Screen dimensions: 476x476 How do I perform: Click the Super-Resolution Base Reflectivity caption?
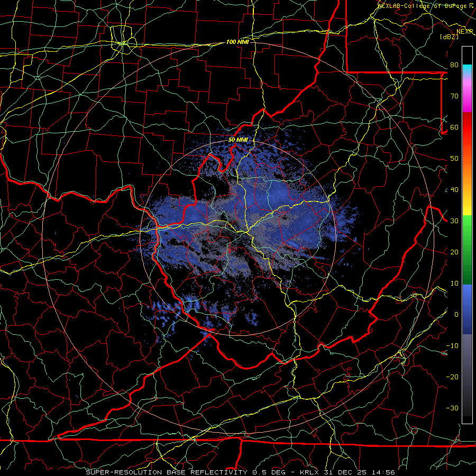tap(241, 472)
